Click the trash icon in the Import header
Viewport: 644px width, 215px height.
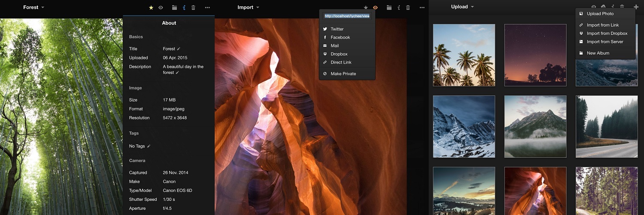coord(408,7)
